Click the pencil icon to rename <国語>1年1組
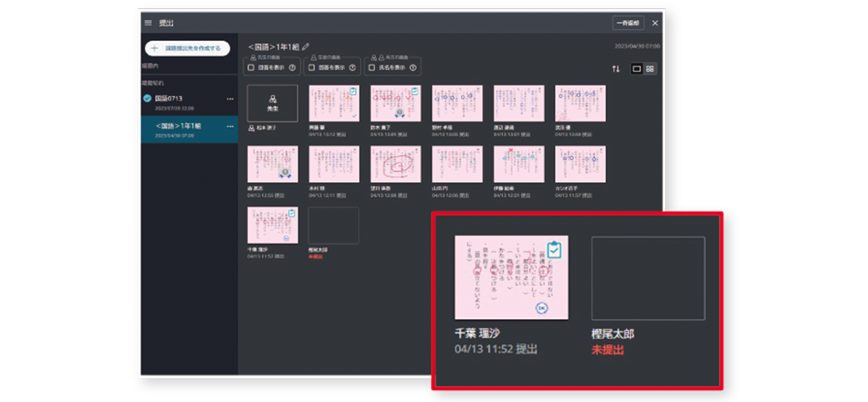The height and width of the screenshot is (402, 868). pos(306,48)
